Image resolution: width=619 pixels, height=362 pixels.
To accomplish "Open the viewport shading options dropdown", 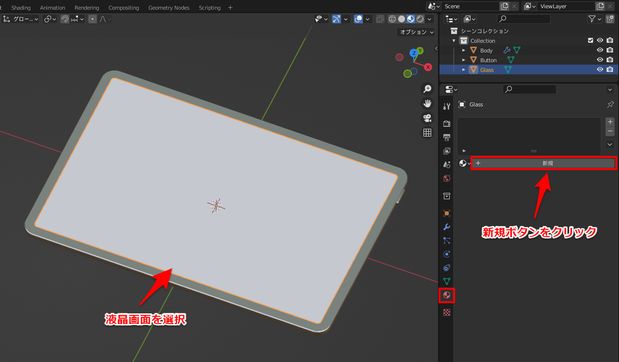I will (430, 19).
